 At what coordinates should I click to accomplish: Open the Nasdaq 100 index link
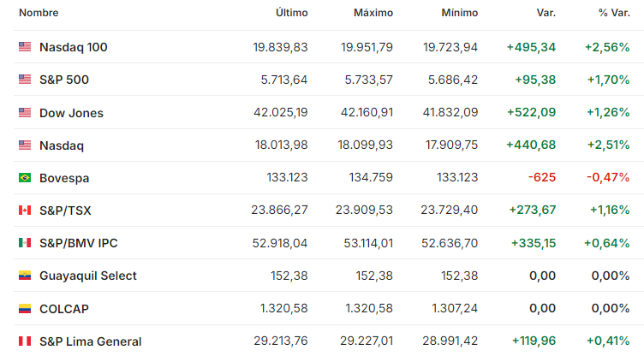73,47
